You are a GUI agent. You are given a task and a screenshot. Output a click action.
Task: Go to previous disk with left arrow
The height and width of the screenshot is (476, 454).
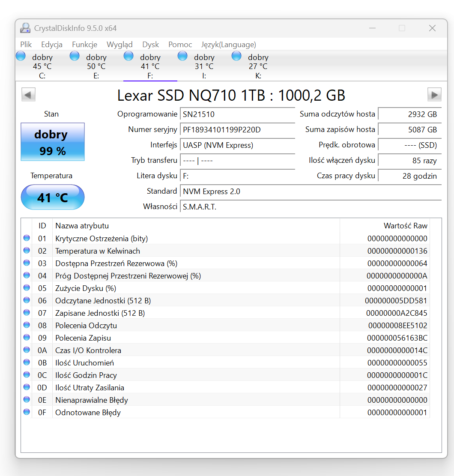point(28,95)
